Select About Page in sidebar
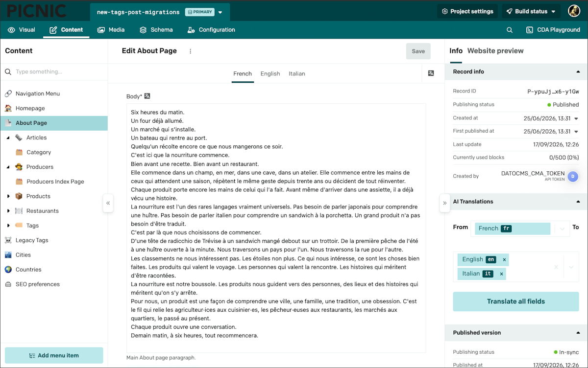 pos(54,123)
